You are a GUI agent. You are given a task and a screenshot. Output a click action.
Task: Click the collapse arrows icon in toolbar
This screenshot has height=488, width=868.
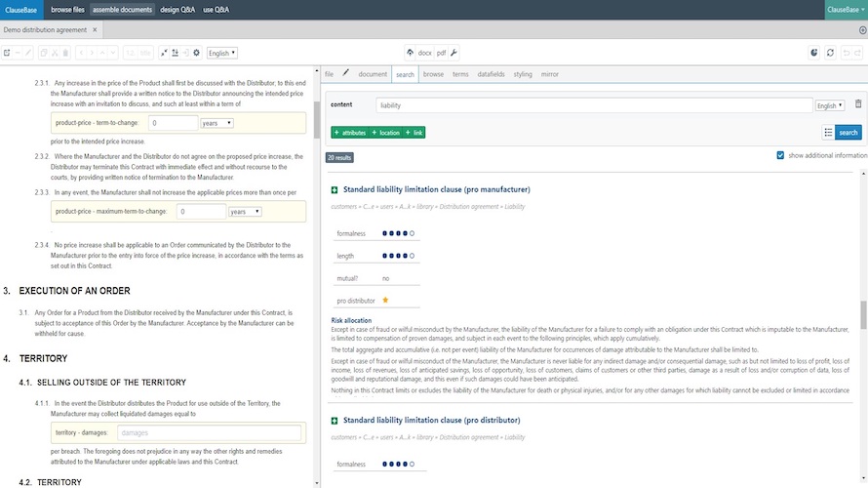tap(164, 53)
